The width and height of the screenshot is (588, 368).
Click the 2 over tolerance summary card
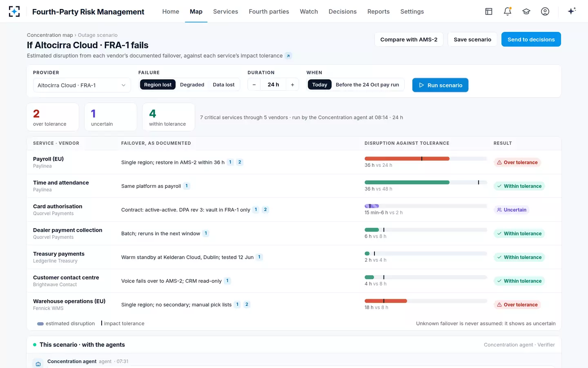[53, 117]
